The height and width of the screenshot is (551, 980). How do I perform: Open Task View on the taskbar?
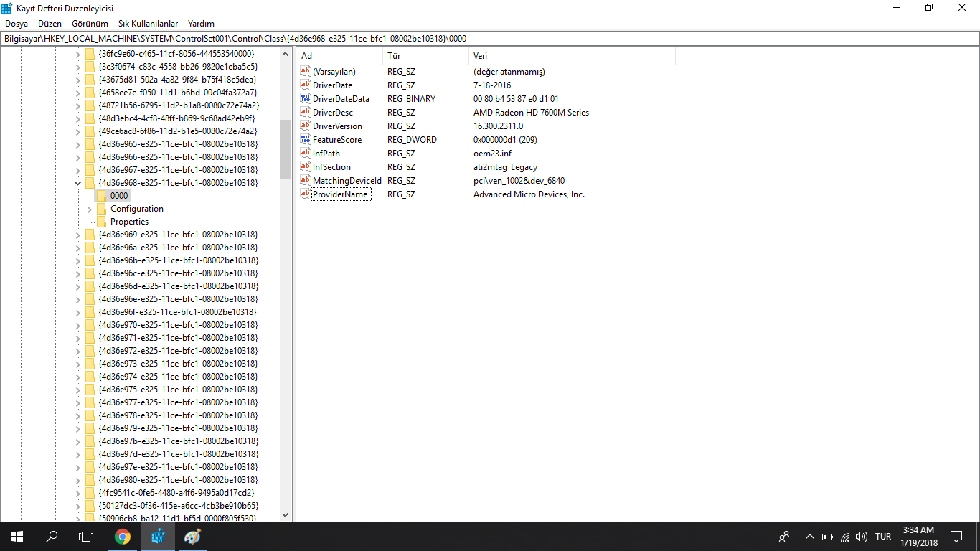click(86, 537)
